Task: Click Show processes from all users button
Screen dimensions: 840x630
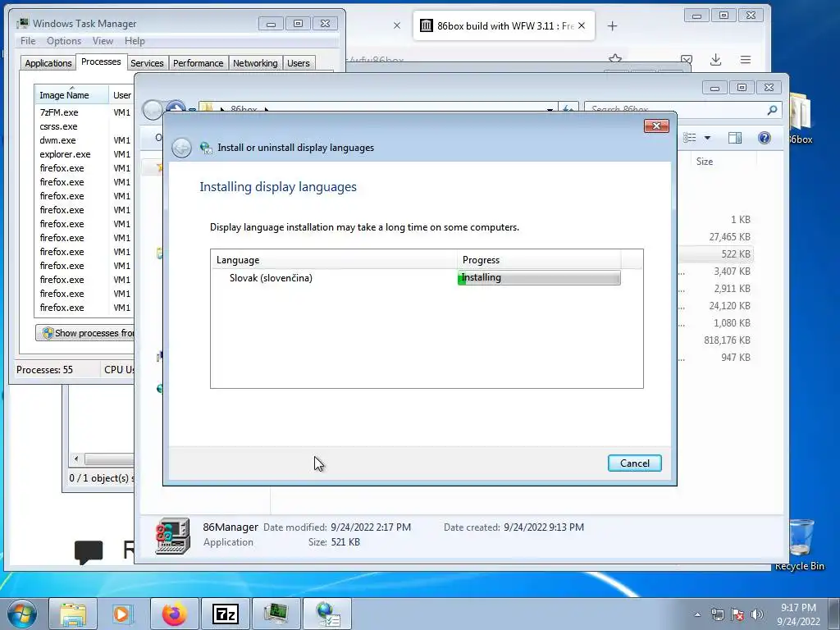Action: tap(85, 333)
